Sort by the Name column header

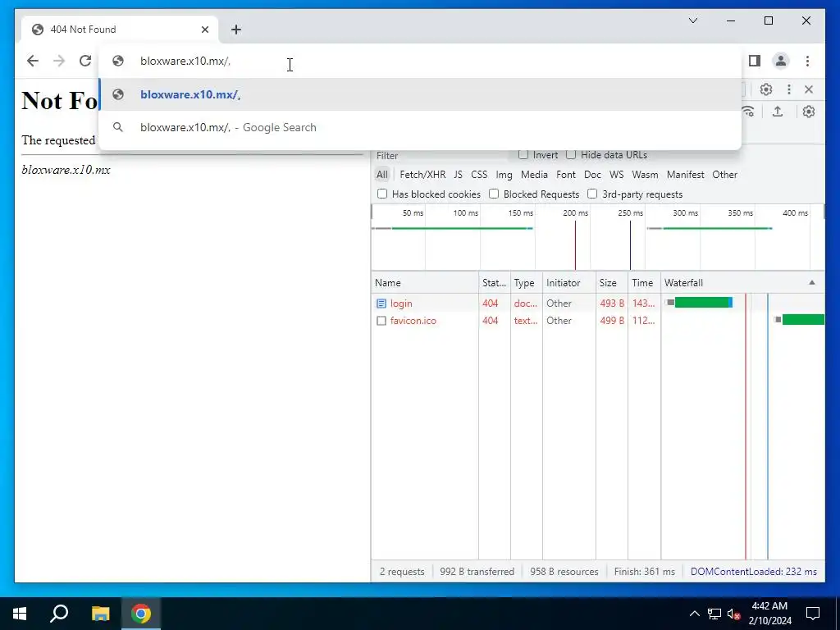coord(425,283)
